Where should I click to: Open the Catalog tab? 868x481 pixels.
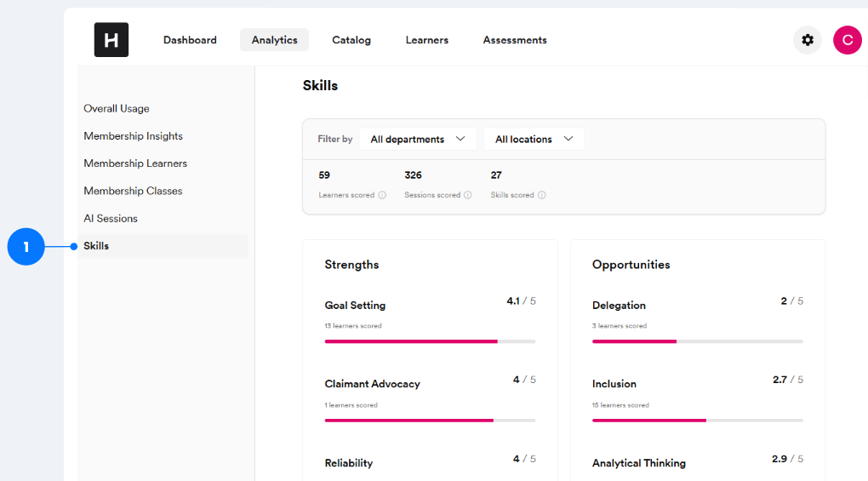(351, 40)
